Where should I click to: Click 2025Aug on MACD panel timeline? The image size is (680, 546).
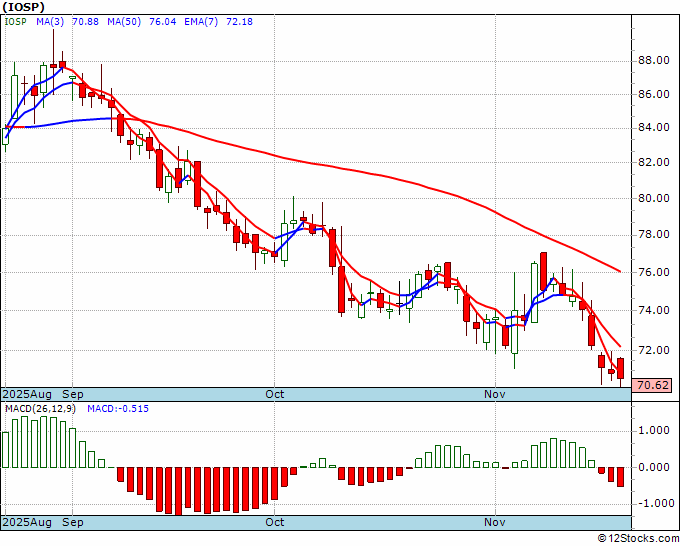tap(27, 522)
